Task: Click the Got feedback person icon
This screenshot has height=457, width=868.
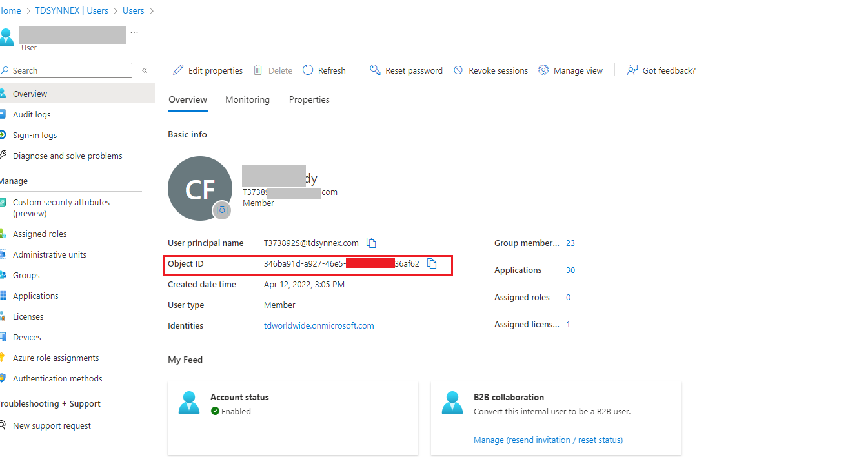Action: [x=632, y=70]
